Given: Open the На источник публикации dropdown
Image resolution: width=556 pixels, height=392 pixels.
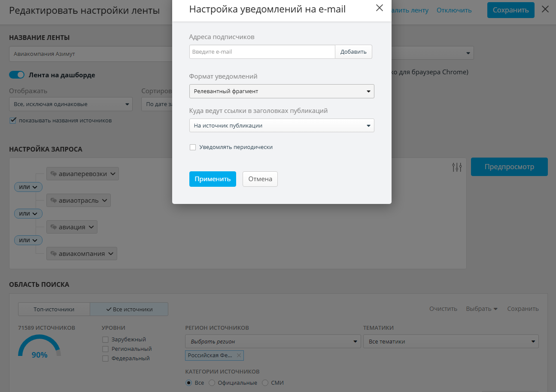Looking at the screenshot, I should point(282,125).
